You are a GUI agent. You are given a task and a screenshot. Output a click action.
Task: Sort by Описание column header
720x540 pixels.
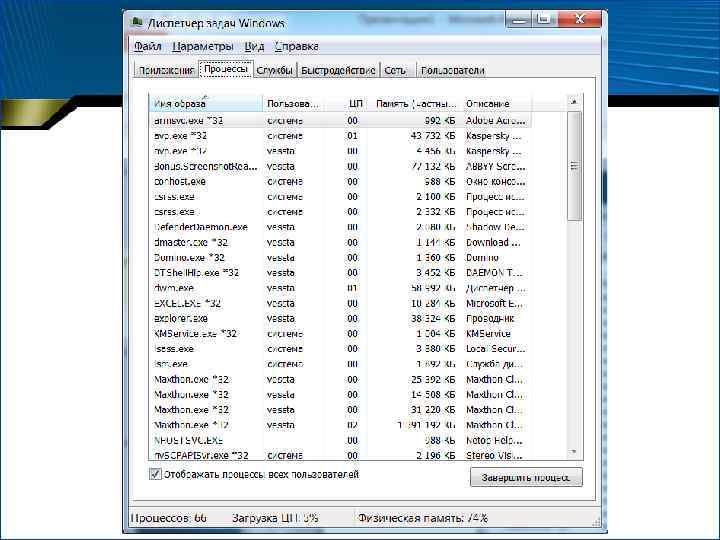497,104
